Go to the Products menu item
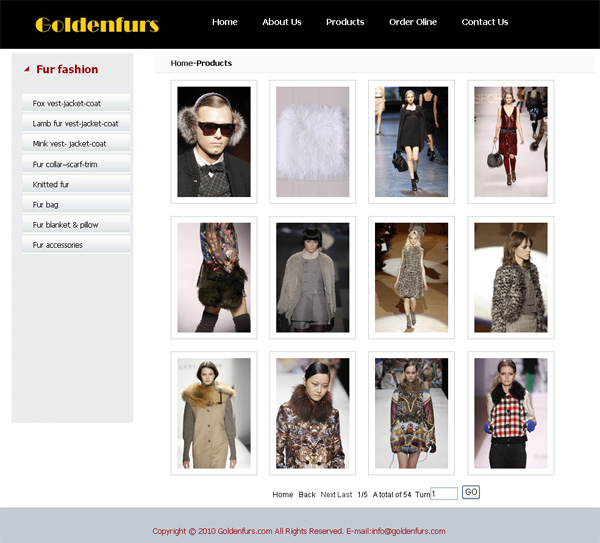The width and height of the screenshot is (600, 543). (345, 22)
